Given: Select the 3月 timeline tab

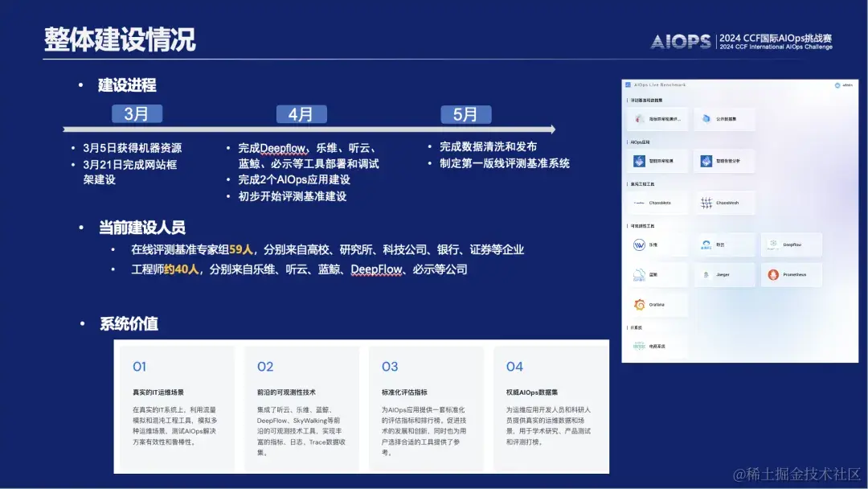Looking at the screenshot, I should pos(137,113).
